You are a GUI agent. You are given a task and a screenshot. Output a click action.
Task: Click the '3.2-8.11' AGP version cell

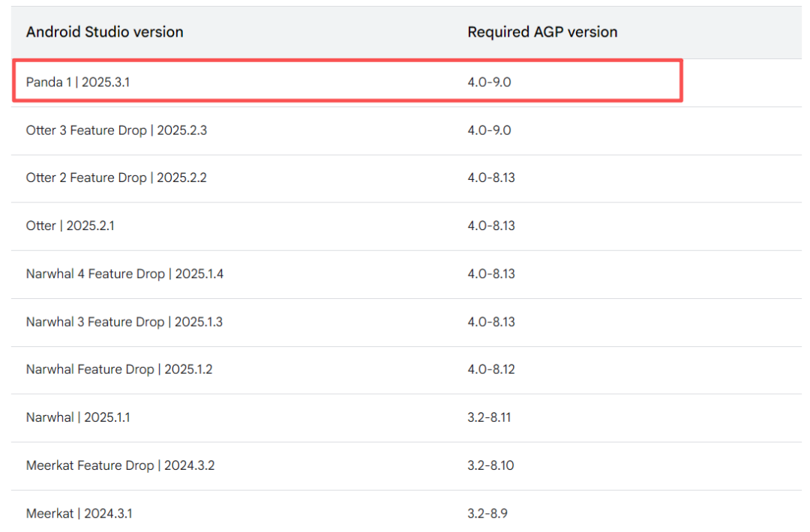point(489,417)
